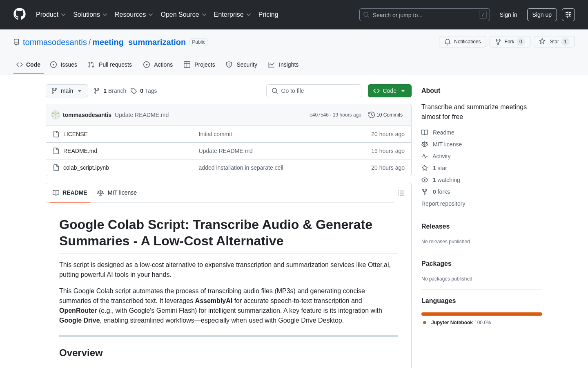The height and width of the screenshot is (368, 588).
Task: Click the e407546 commit hash
Action: (319, 115)
